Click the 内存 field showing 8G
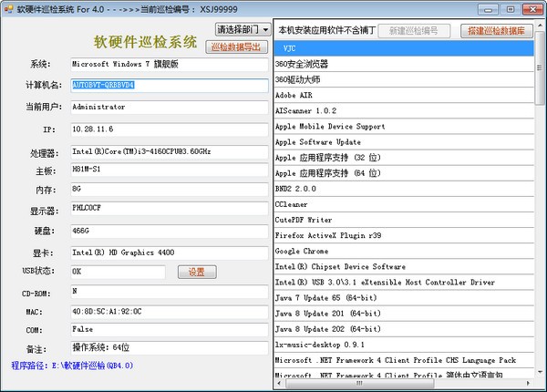 pyautogui.click(x=170, y=190)
